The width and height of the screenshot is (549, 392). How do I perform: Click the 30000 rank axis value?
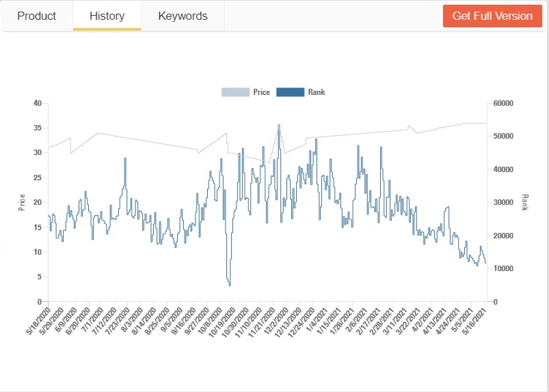pos(503,202)
